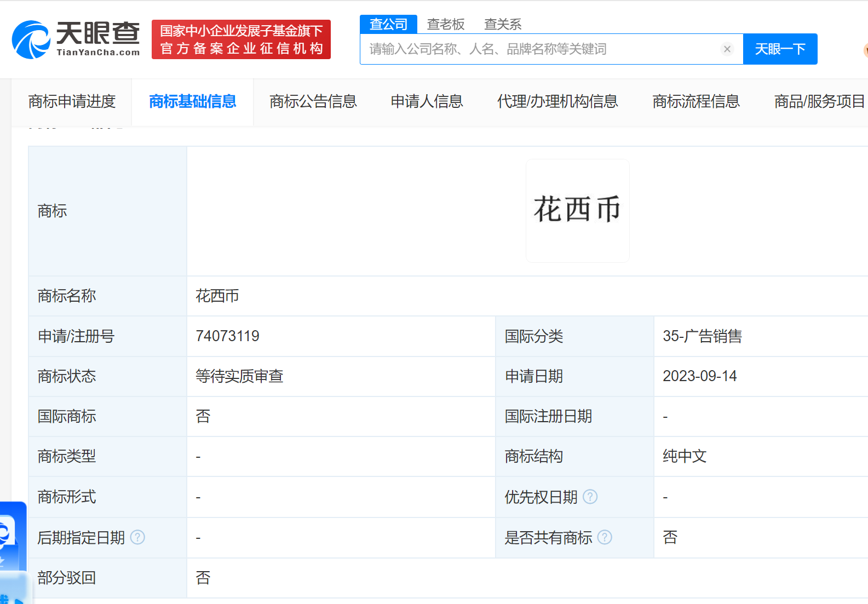Go to 商标公告信息 tab

click(313, 101)
